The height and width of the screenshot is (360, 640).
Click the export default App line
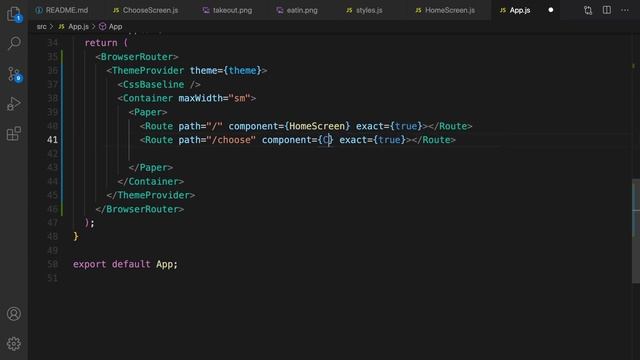[x=125, y=264]
